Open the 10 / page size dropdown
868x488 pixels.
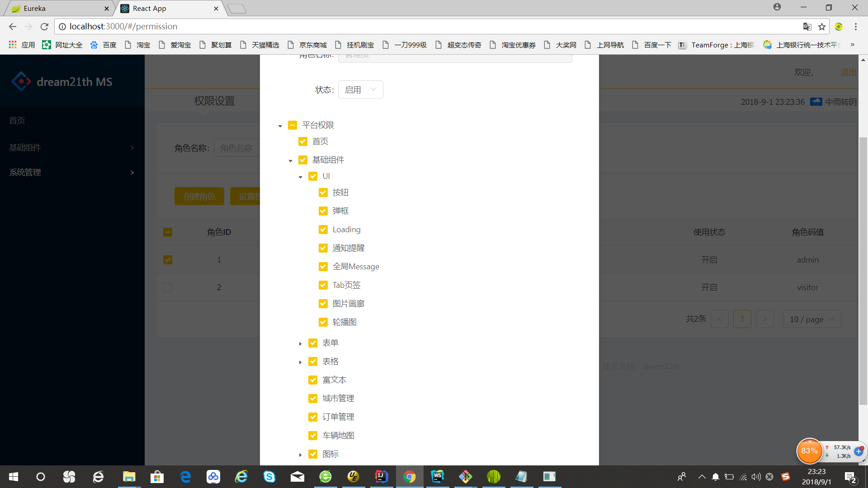click(812, 319)
